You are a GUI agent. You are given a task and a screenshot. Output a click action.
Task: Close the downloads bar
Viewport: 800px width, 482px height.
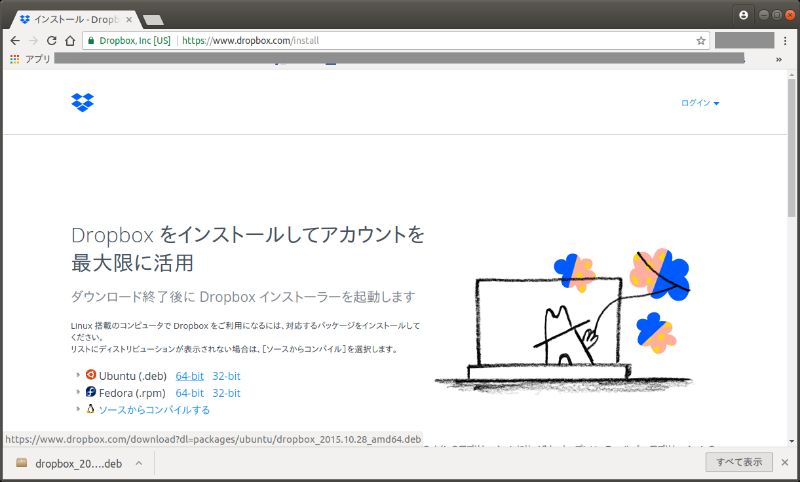click(785, 463)
